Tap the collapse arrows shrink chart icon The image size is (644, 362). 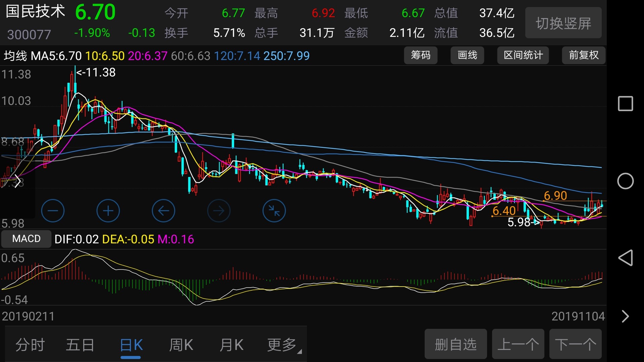tap(274, 211)
